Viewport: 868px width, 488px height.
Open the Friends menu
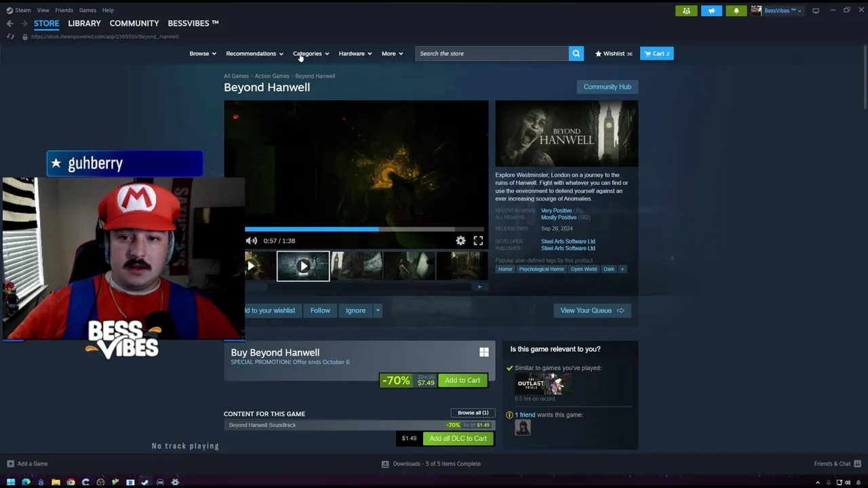coord(64,10)
